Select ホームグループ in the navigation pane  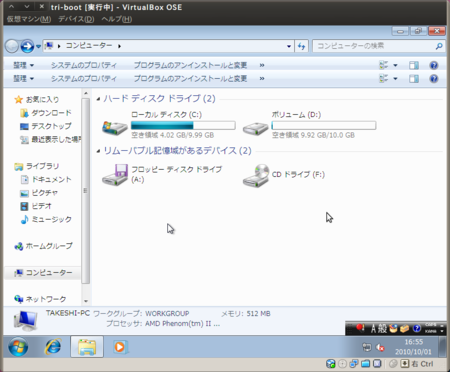coord(43,246)
